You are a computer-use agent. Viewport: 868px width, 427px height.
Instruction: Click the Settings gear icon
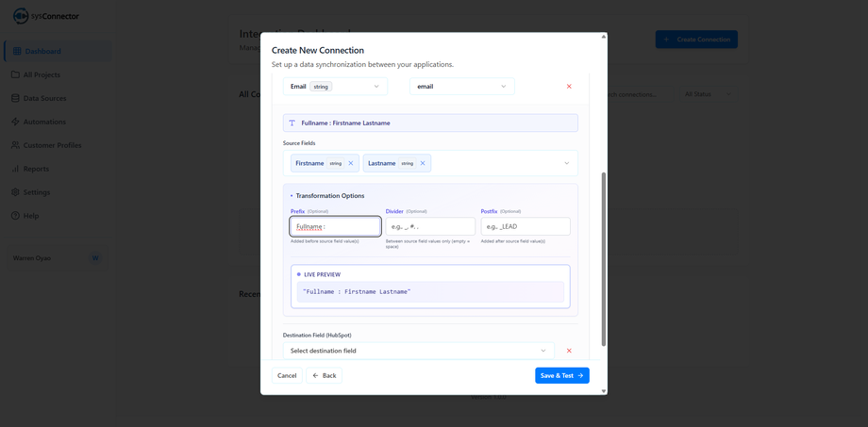[x=15, y=192]
